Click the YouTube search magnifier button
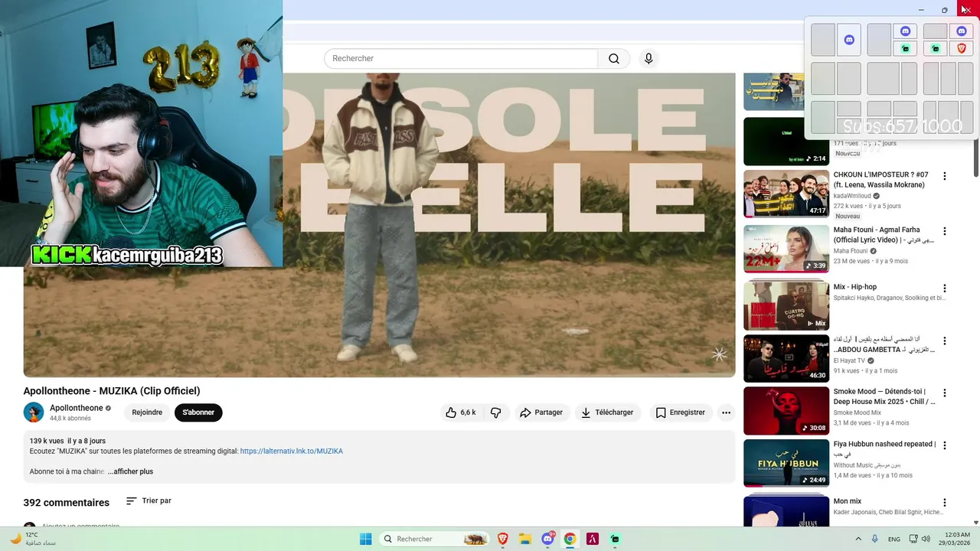The width and height of the screenshot is (980, 551). coord(614,59)
